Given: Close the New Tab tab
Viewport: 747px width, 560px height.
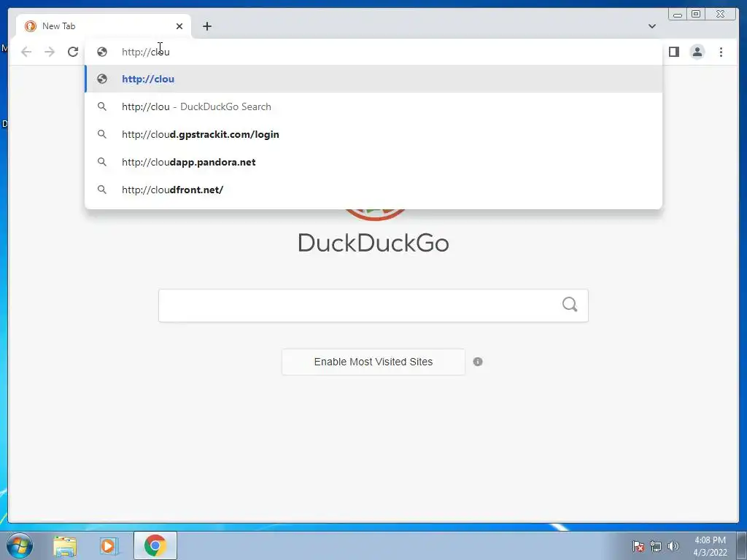Looking at the screenshot, I should click(x=179, y=26).
